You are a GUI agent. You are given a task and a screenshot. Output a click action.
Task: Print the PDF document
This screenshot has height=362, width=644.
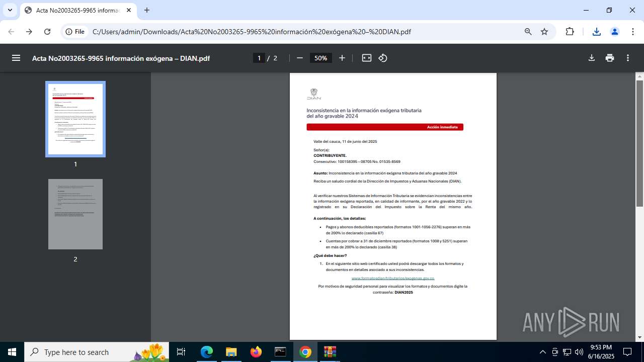click(x=610, y=58)
